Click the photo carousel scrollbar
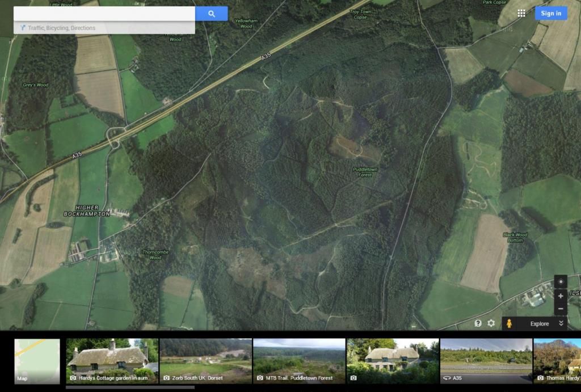 click(x=130, y=387)
